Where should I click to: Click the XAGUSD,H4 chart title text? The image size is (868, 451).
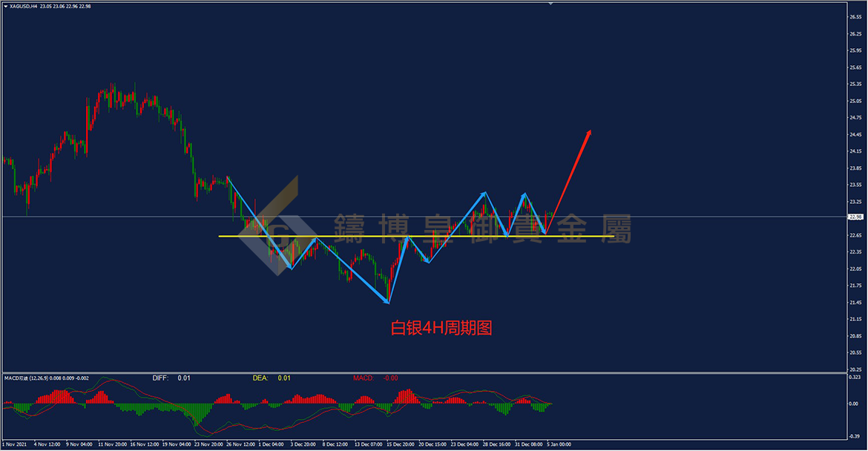pyautogui.click(x=23, y=7)
